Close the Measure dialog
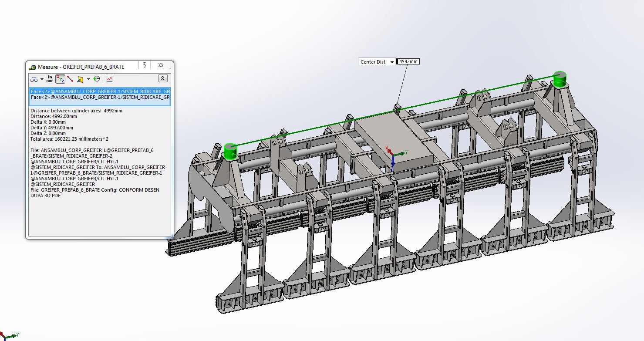Screen dimensions: 644x341 161,65
